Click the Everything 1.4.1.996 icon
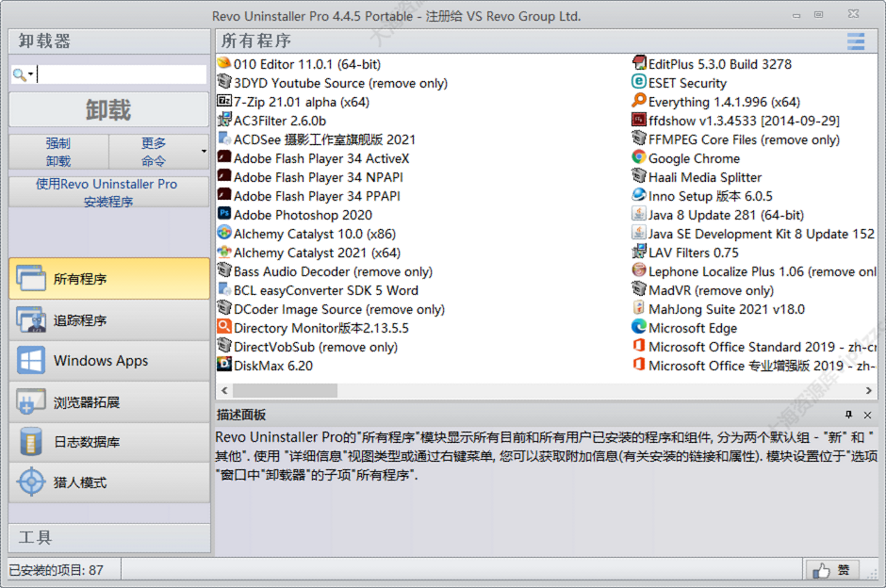The image size is (886, 588). click(x=639, y=101)
